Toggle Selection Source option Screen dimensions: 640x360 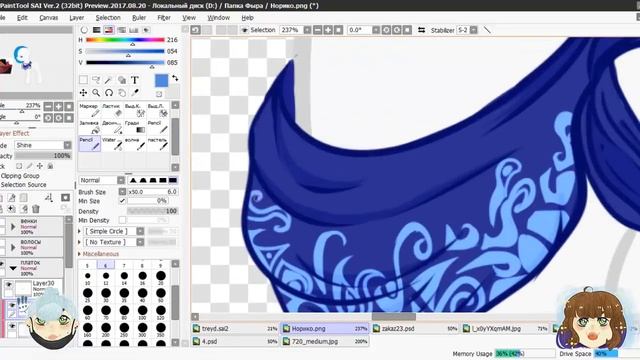click(x=23, y=184)
